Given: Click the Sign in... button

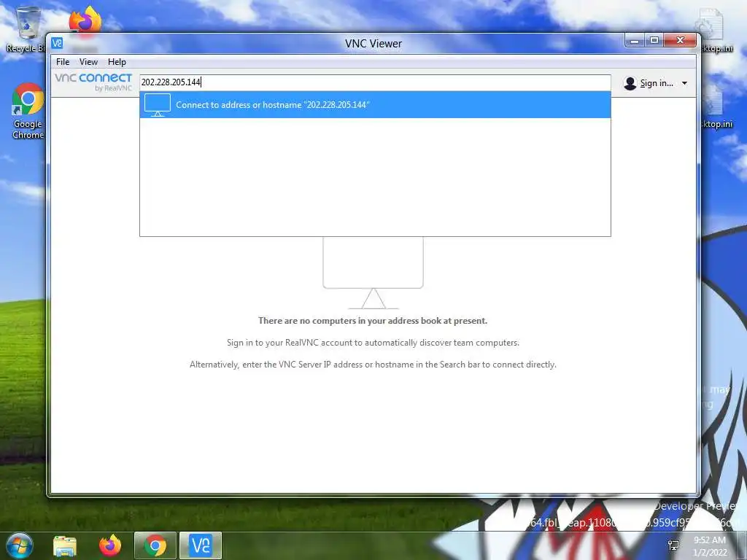Looking at the screenshot, I should coord(657,83).
